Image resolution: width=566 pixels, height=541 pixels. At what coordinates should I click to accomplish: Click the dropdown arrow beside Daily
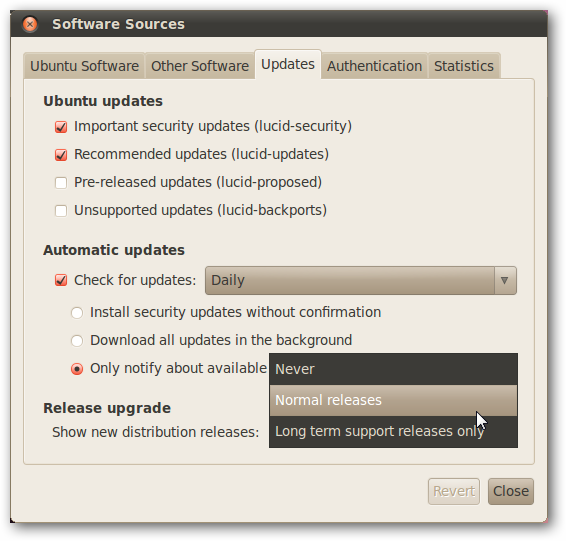(505, 280)
